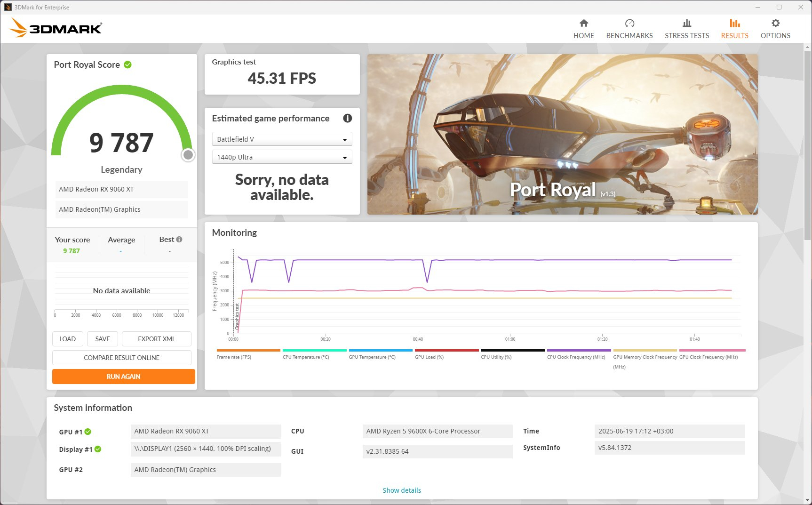Toggle the GPU Clock Frequency legend
812x505 pixels.
(712, 354)
